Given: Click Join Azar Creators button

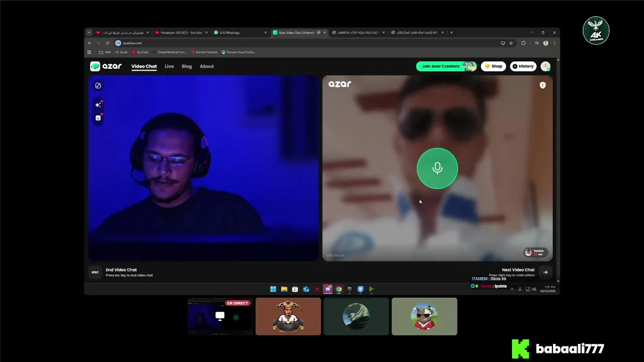Looking at the screenshot, I should coord(446,66).
